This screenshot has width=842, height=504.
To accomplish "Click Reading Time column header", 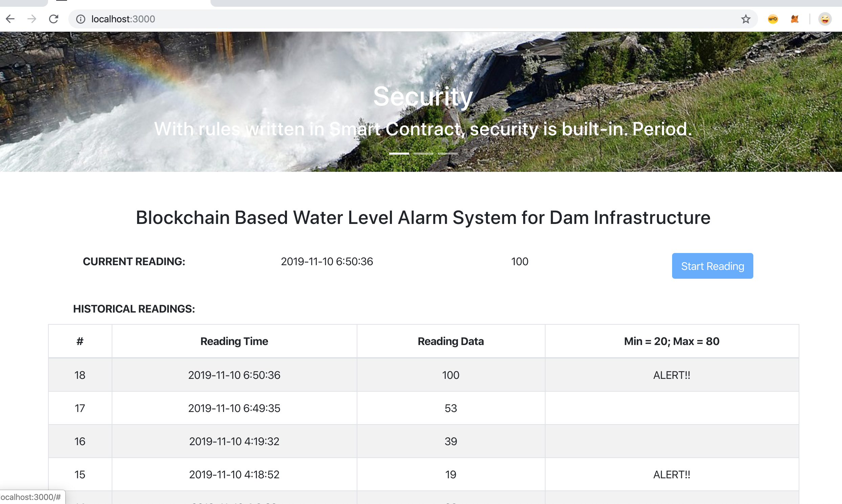I will [234, 341].
